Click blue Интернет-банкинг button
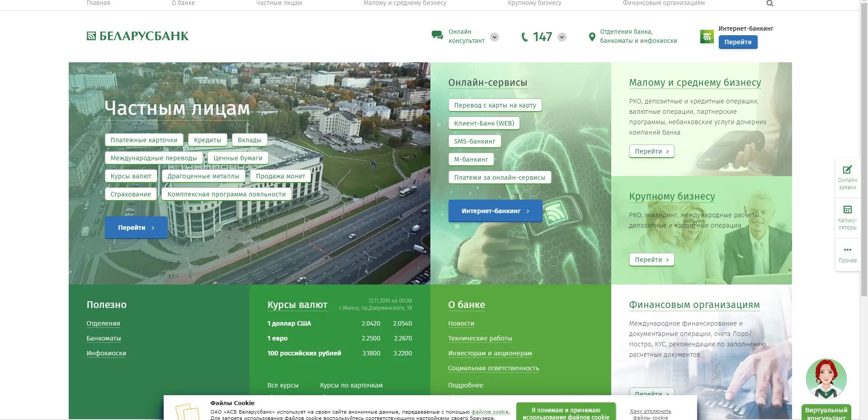Screen dimensions: 868x420 495,211
